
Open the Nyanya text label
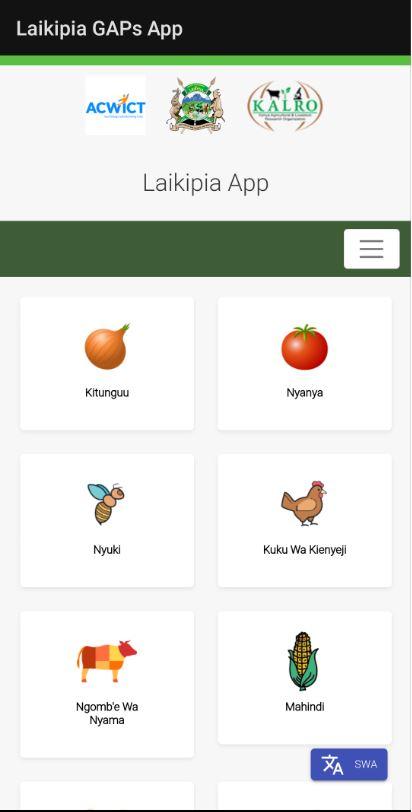pos(304,393)
